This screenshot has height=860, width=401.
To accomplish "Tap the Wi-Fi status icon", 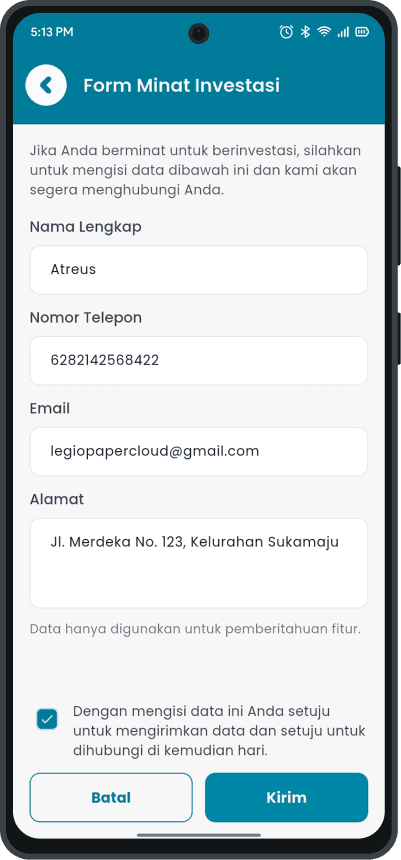I will [x=324, y=32].
